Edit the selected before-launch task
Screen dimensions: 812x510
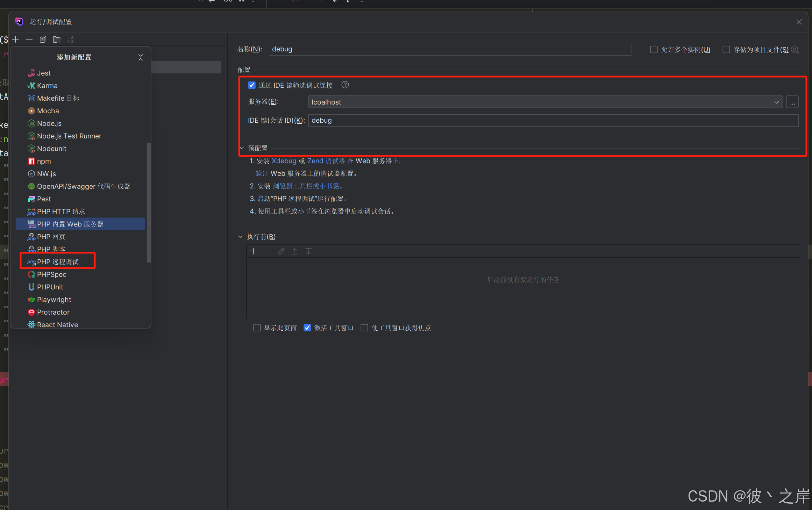[281, 251]
